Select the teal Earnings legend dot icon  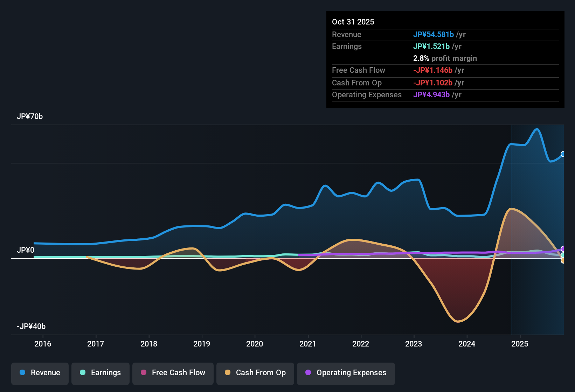click(83, 373)
